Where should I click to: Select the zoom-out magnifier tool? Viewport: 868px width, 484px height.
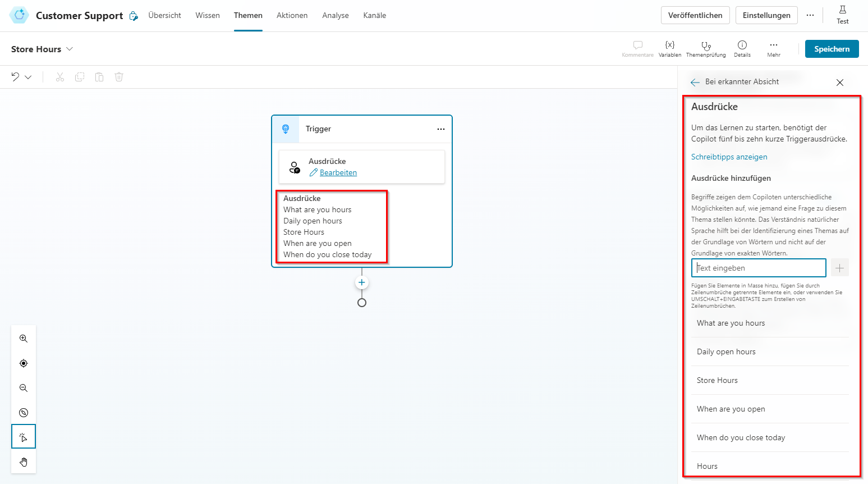pyautogui.click(x=23, y=388)
